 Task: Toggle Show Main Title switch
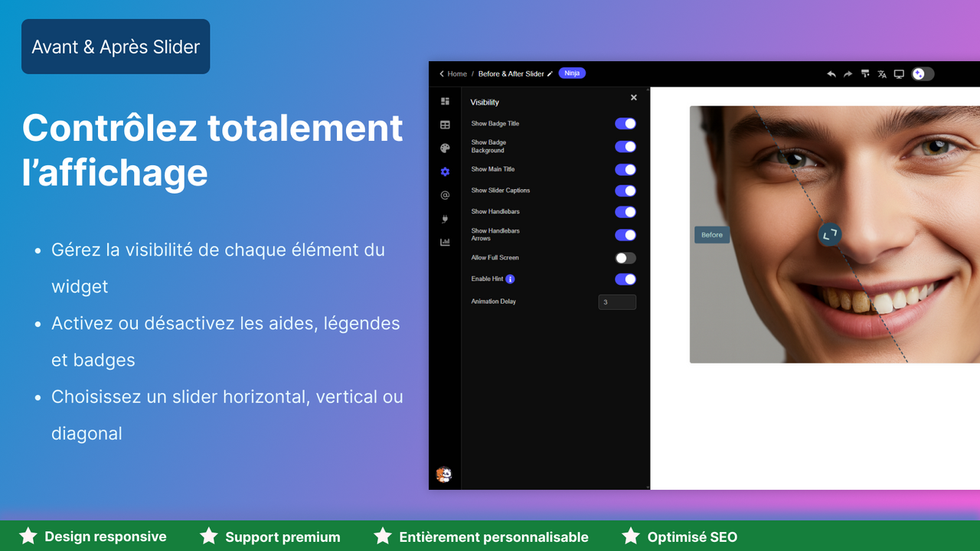pos(626,169)
